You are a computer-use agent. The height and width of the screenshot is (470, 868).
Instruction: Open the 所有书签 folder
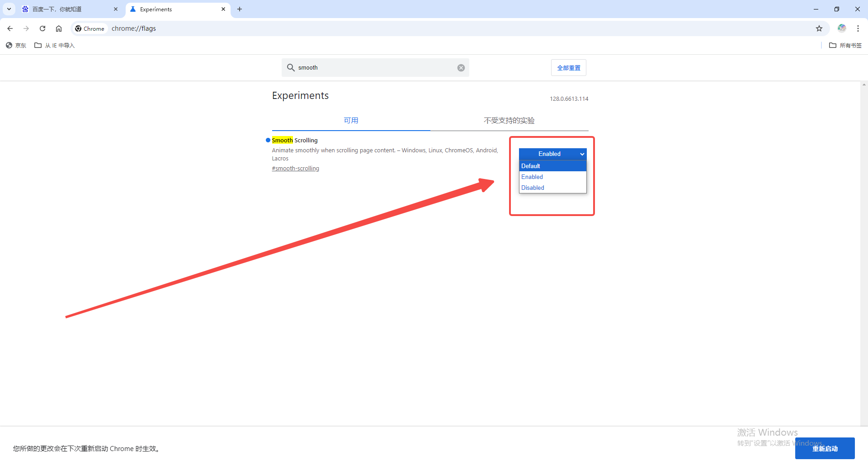[845, 45]
